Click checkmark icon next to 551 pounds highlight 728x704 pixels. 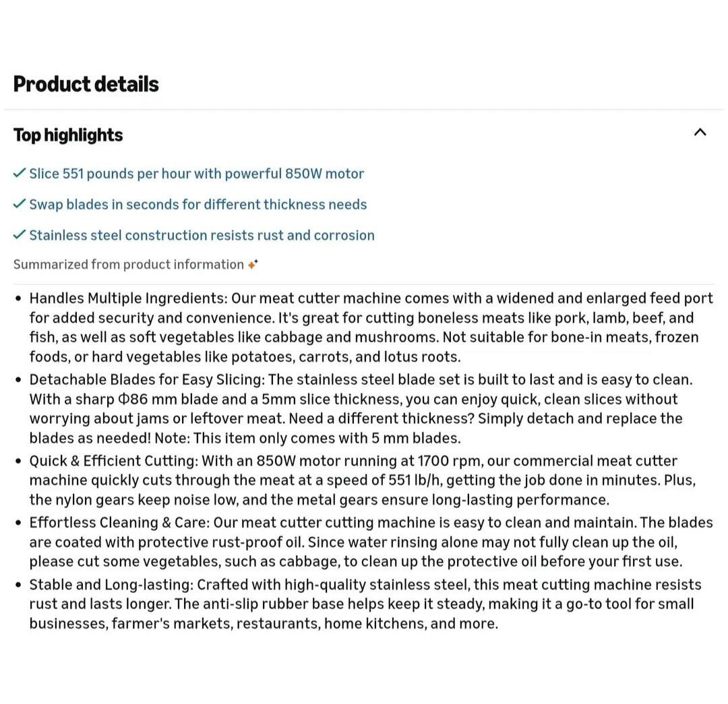click(x=20, y=173)
